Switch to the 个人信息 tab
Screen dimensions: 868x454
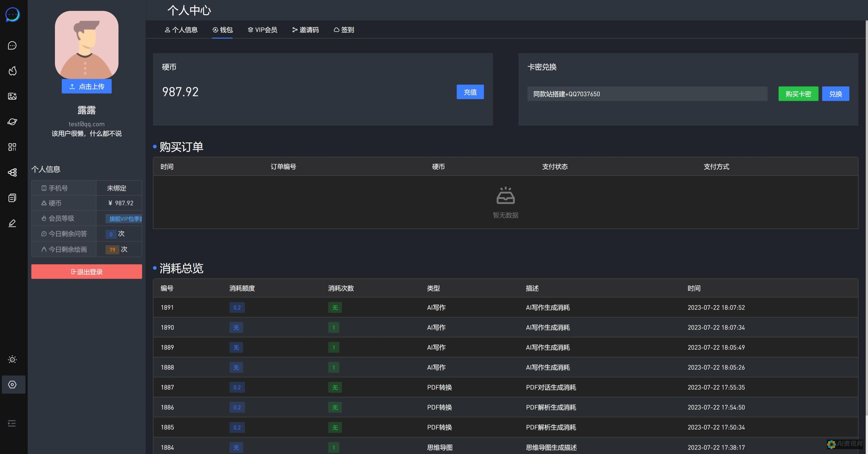point(181,30)
